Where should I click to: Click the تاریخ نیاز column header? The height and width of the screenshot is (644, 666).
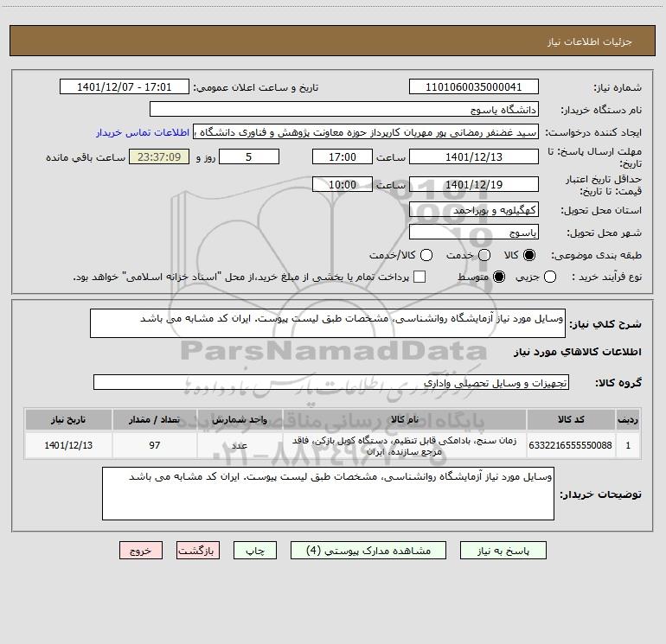68,419
